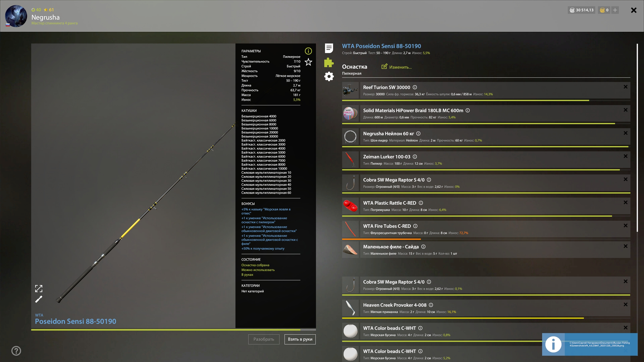Click the rig list vertical scrollbar
The height and width of the screenshot is (362, 644).
[x=637, y=138]
